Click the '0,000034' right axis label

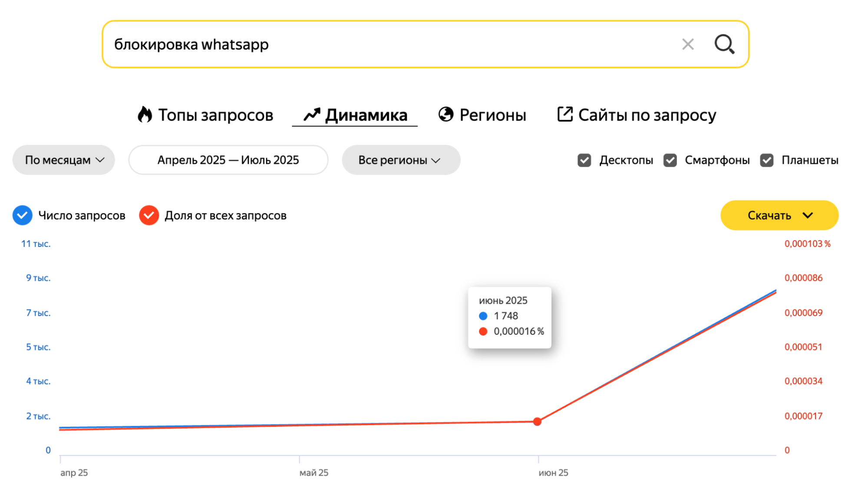(x=803, y=381)
